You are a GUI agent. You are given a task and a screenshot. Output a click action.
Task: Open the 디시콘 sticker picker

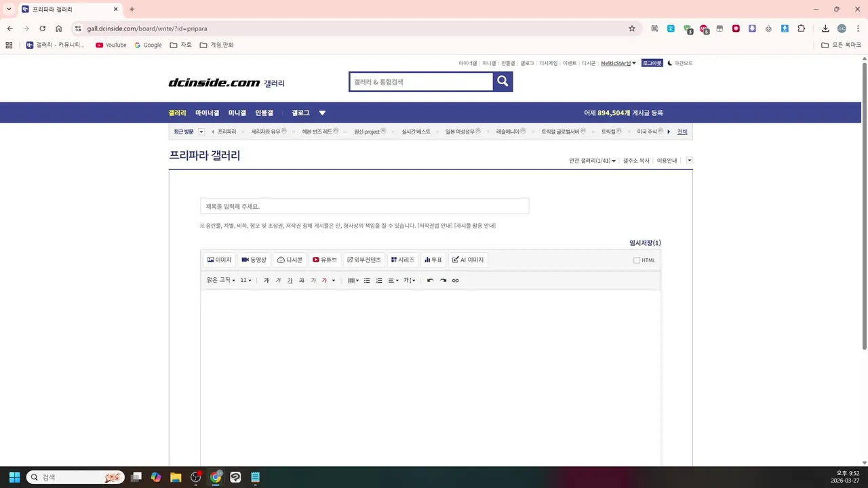click(x=290, y=260)
